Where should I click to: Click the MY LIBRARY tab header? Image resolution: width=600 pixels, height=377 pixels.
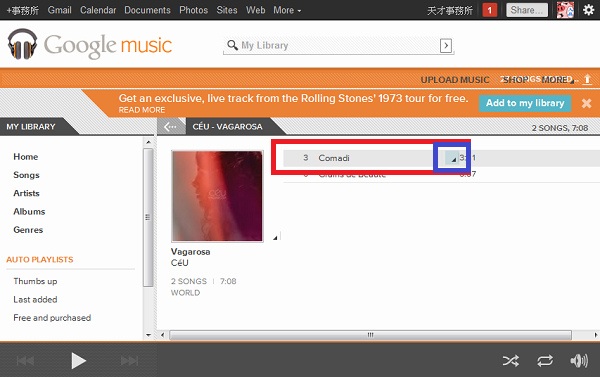[31, 127]
